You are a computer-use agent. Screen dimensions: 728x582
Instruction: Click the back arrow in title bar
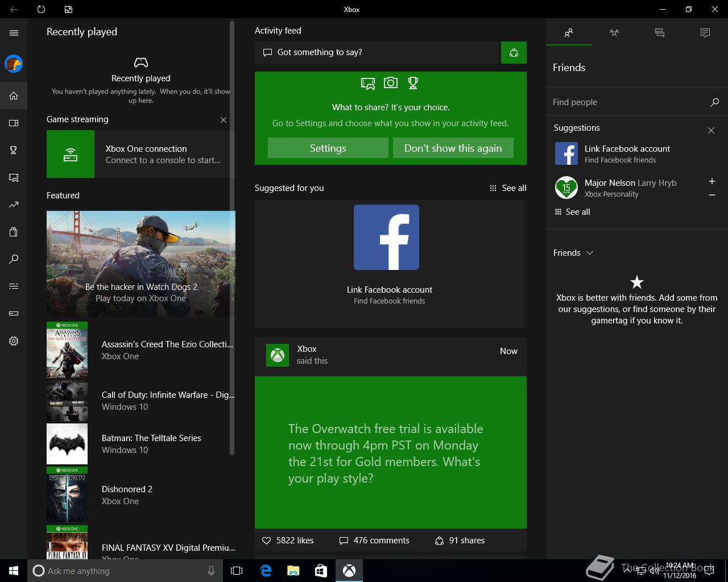[x=14, y=9]
